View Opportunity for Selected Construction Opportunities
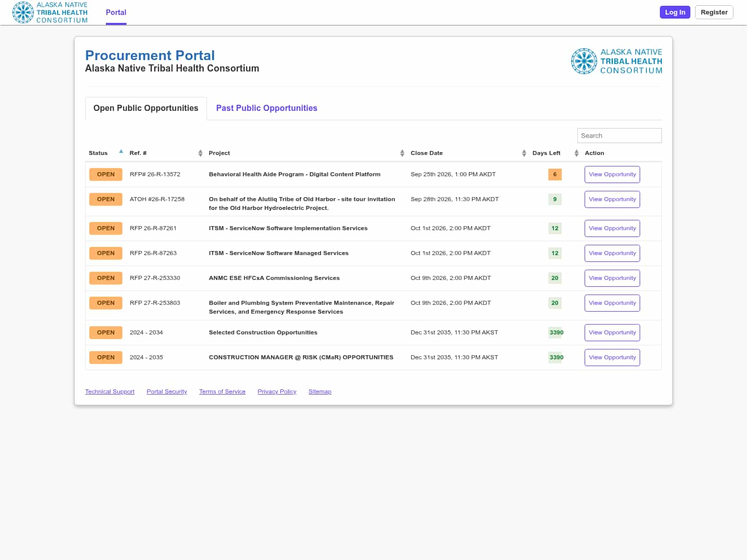 coord(612,332)
